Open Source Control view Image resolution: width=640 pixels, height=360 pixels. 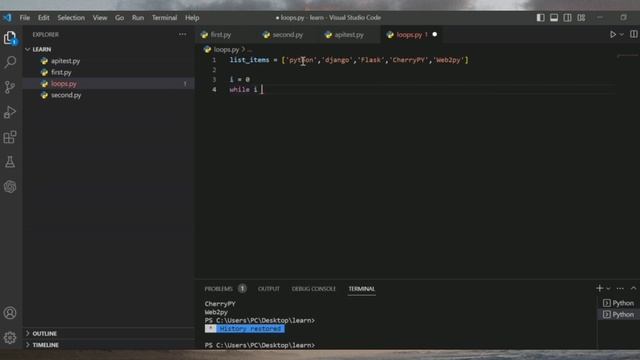click(x=10, y=87)
